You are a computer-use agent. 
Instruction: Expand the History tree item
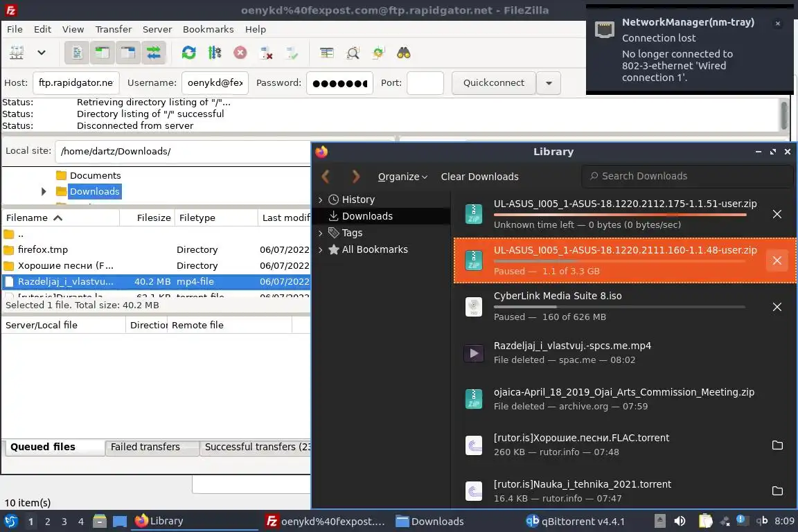[x=321, y=200]
